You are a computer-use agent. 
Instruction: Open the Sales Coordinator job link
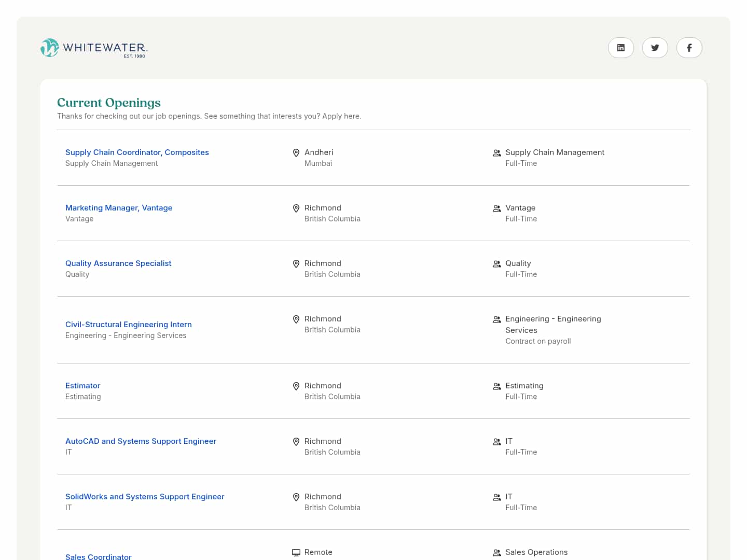pos(99,556)
